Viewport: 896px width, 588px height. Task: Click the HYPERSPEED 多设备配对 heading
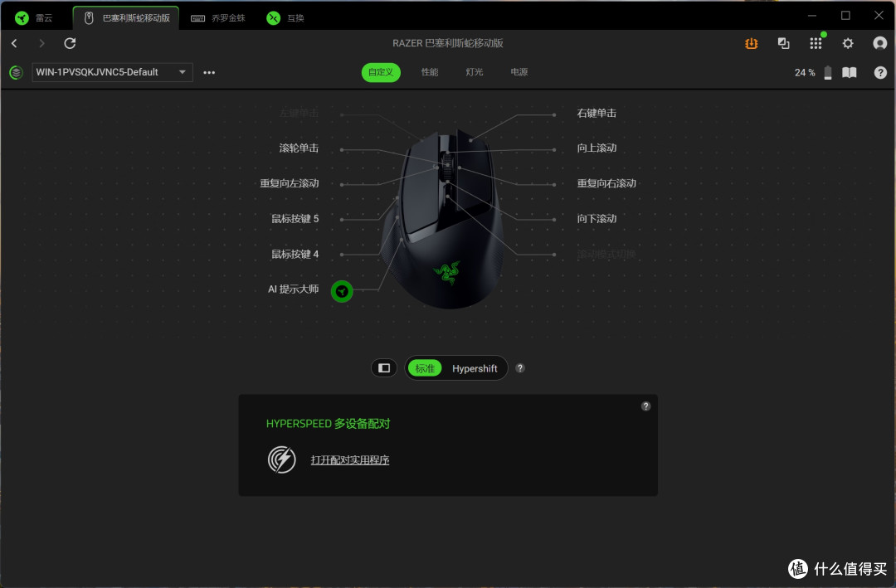[x=328, y=424]
